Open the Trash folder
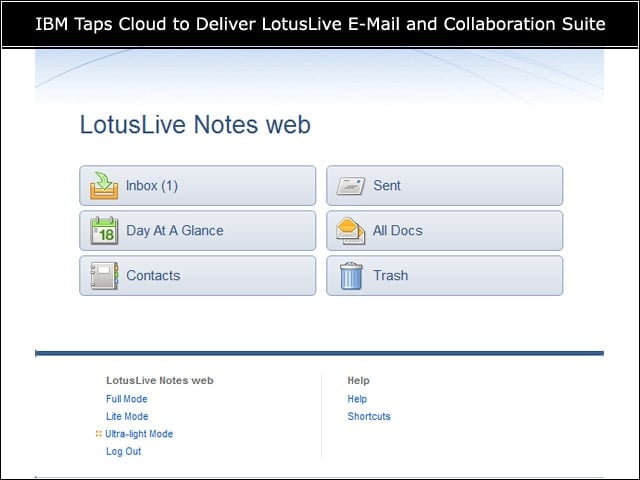 [444, 276]
